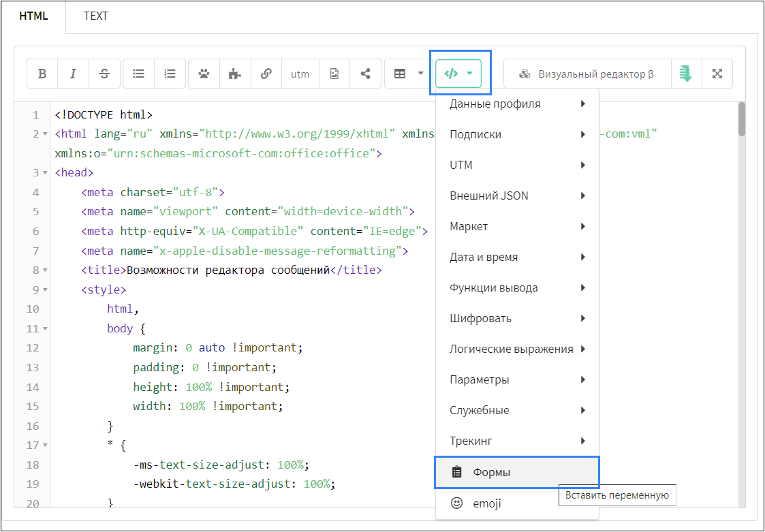Image resolution: width=765 pixels, height=532 pixels.
Task: Open Логические выражения submenu
Action: coord(517,349)
